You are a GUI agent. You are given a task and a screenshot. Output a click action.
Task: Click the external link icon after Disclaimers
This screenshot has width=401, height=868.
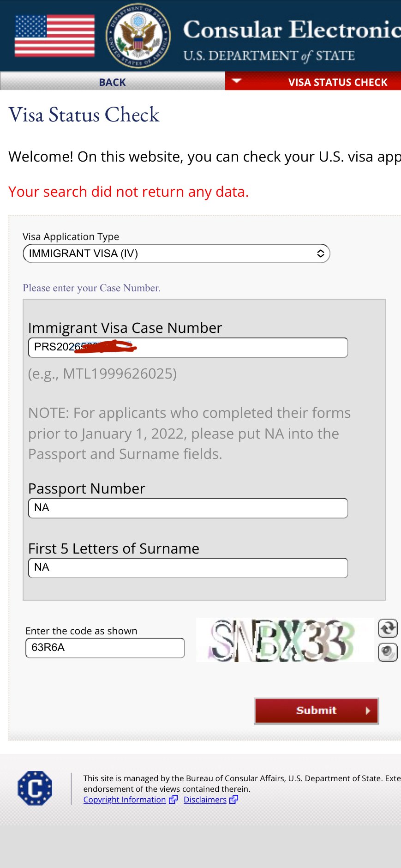click(233, 800)
